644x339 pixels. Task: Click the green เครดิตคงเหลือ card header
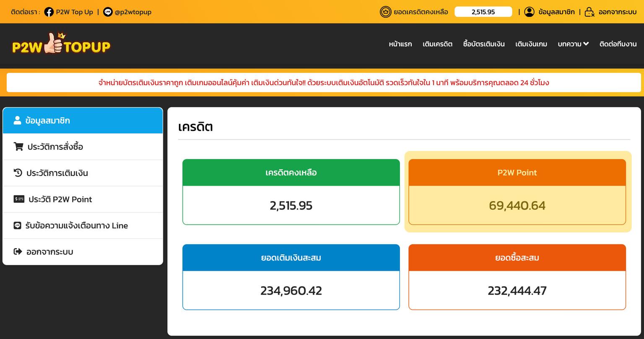click(x=291, y=173)
